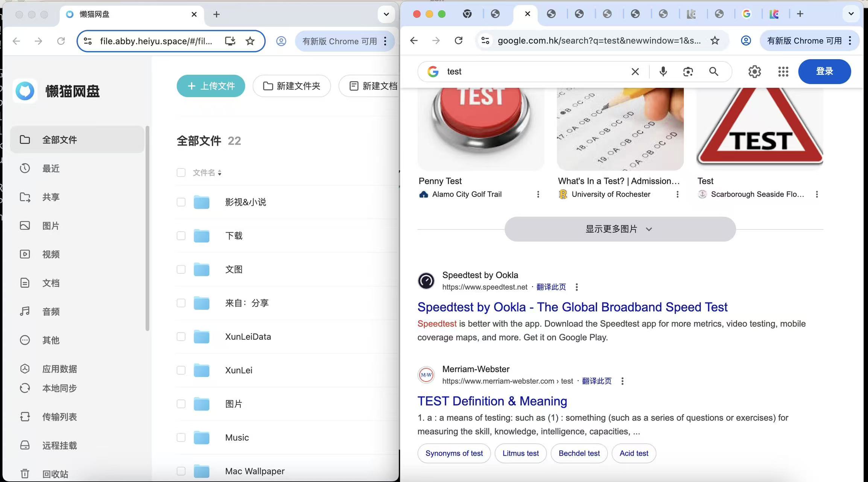The width and height of the screenshot is (868, 482).
Task: Sort files by 文件名 column arrow
Action: pos(219,173)
